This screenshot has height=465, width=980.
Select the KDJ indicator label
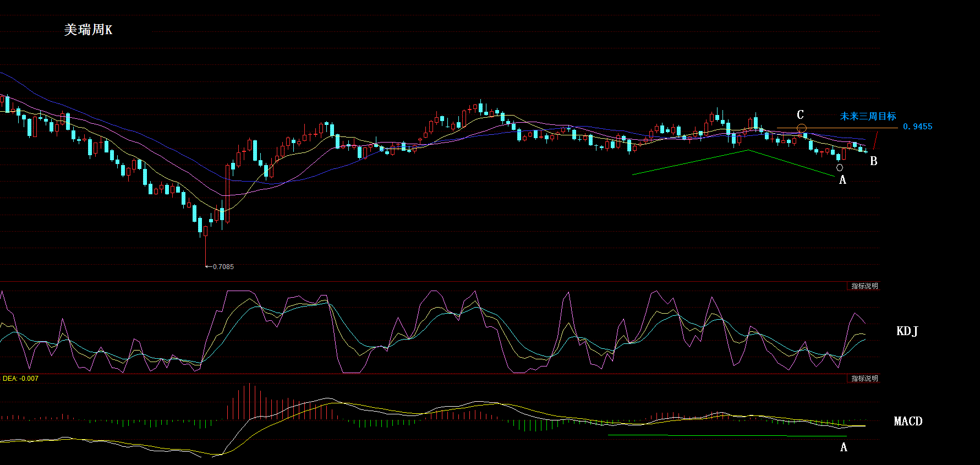click(907, 331)
